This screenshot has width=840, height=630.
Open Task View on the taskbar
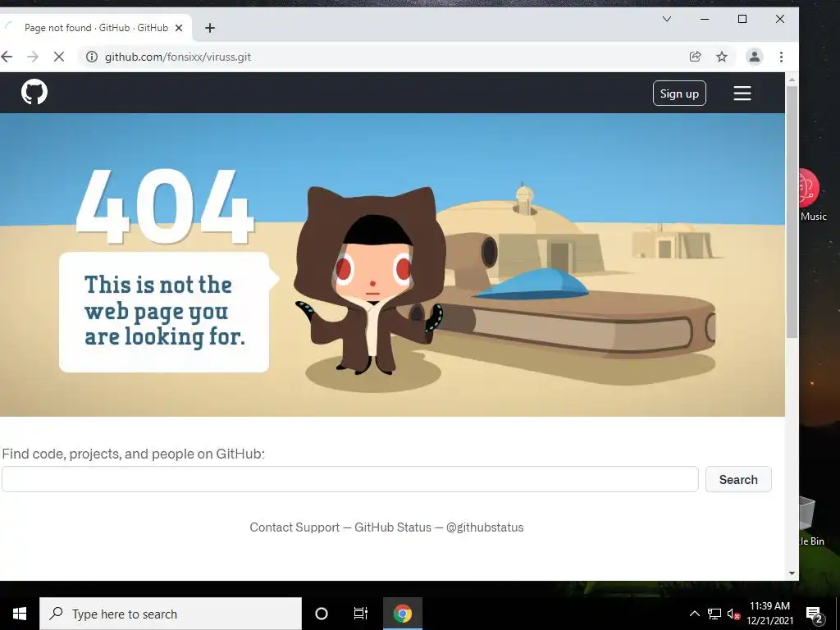[x=361, y=614]
